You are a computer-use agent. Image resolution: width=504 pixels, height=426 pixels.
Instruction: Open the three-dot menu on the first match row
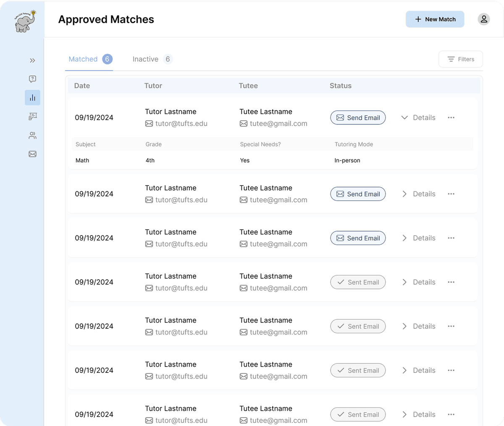click(451, 118)
